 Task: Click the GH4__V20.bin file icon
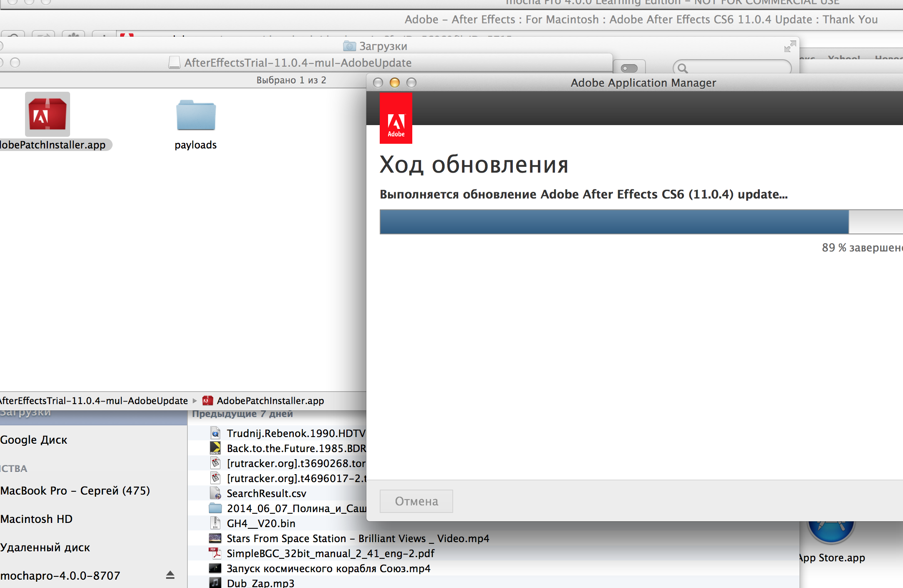(215, 523)
